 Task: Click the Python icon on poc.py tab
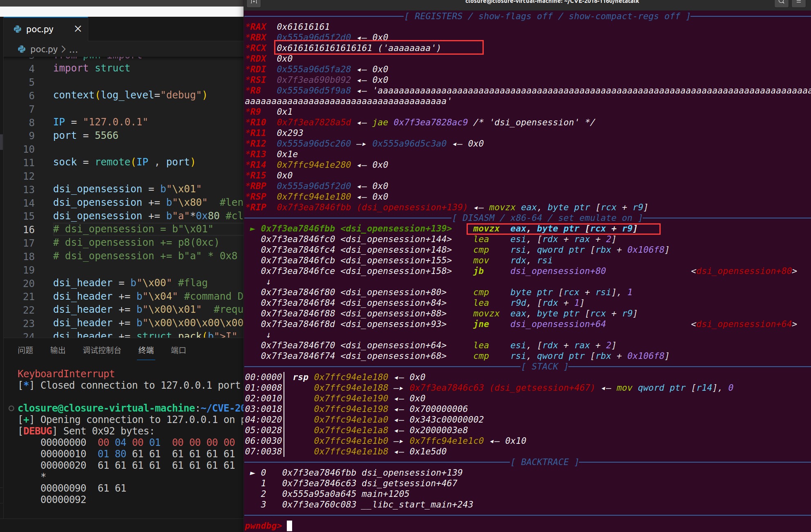(x=18, y=29)
